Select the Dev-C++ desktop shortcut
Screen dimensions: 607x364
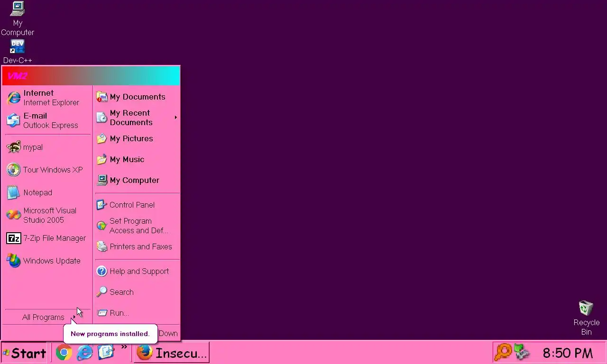18,52
